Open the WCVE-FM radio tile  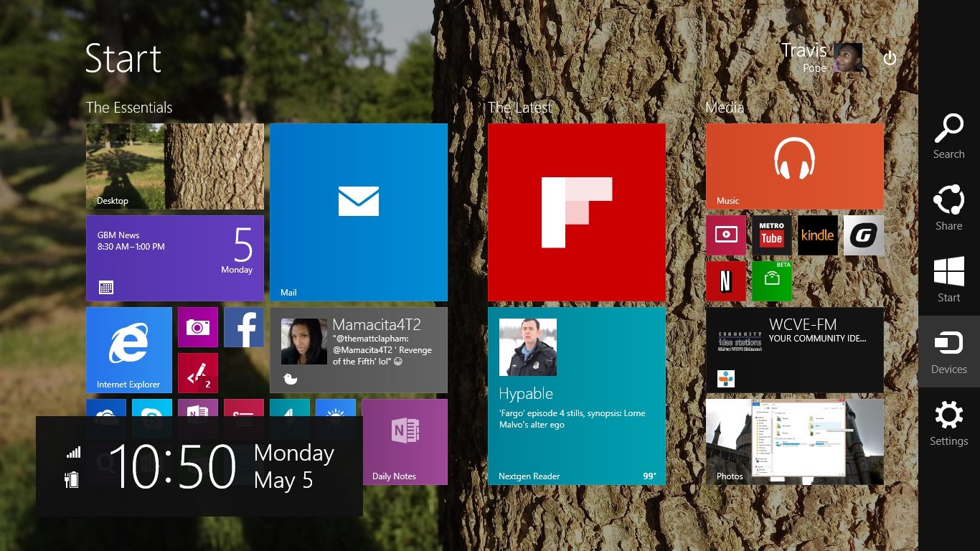pyautogui.click(x=795, y=350)
